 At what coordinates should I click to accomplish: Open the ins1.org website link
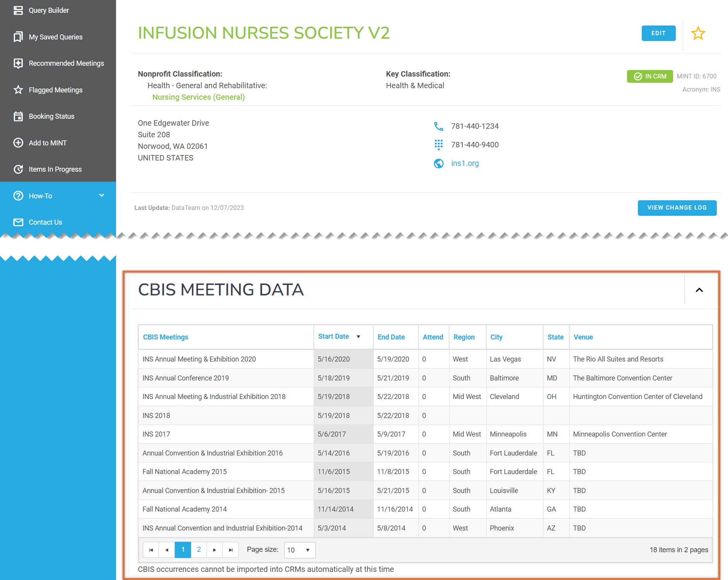pos(465,164)
